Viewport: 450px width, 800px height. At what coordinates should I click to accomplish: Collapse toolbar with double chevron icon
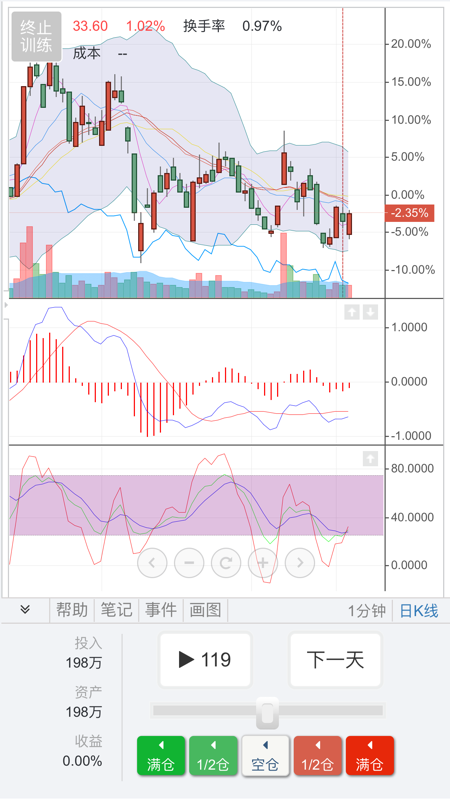pos(25,610)
